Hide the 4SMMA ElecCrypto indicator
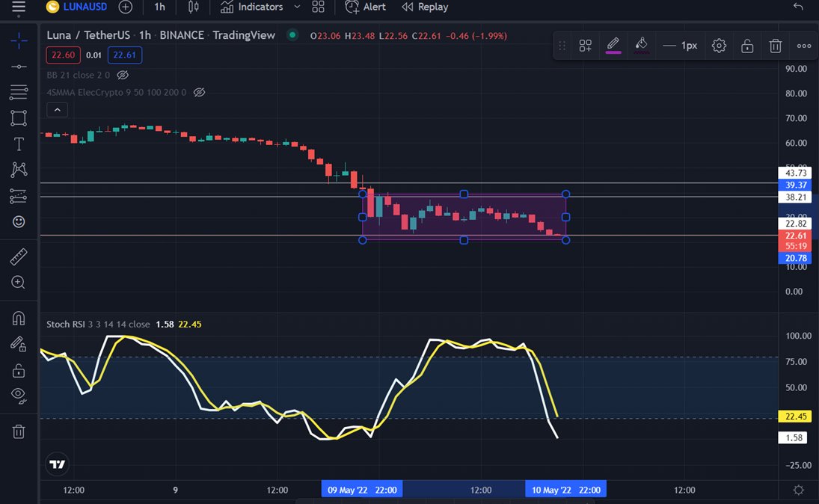The image size is (819, 504). point(199,92)
